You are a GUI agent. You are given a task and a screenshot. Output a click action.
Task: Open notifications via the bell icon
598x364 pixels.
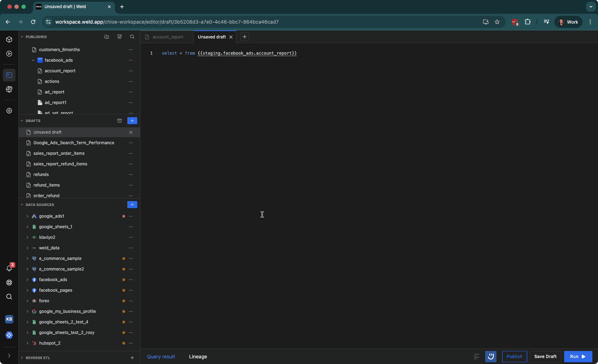pyautogui.click(x=9, y=268)
